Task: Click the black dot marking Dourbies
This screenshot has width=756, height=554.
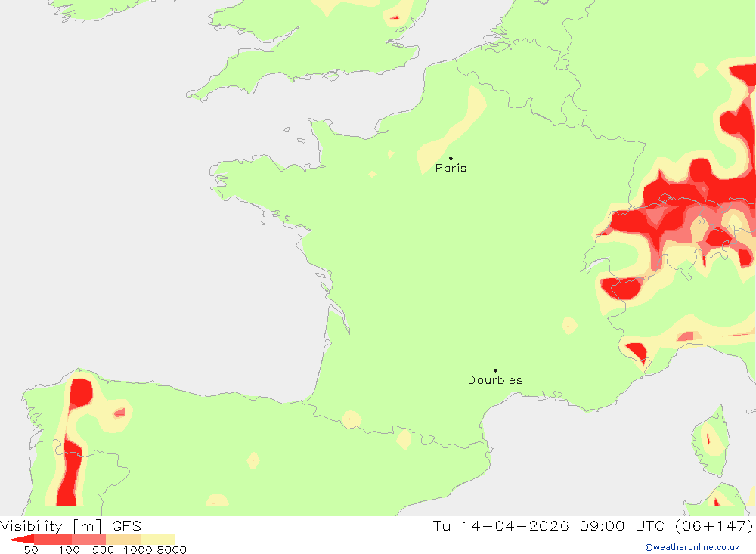Action: [495, 370]
